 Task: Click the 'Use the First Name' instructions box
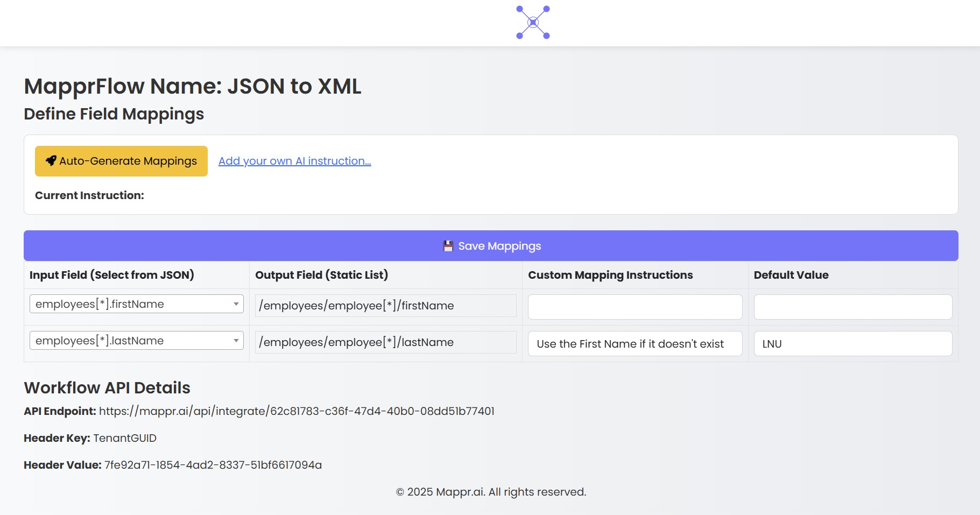635,343
